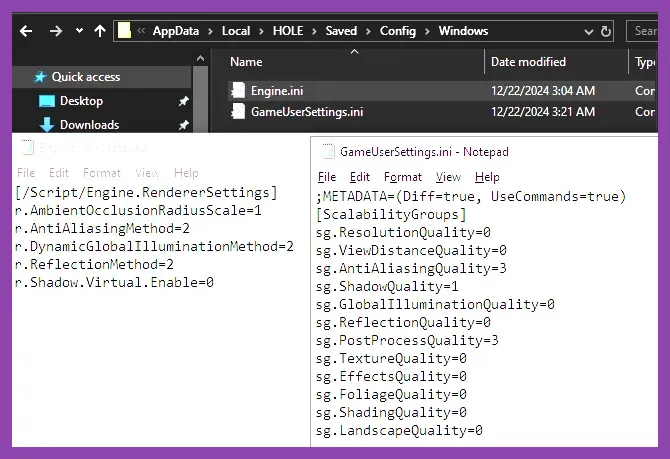Unpin Downloads using its pin icon
Screen dimensions: 670x459
183,125
